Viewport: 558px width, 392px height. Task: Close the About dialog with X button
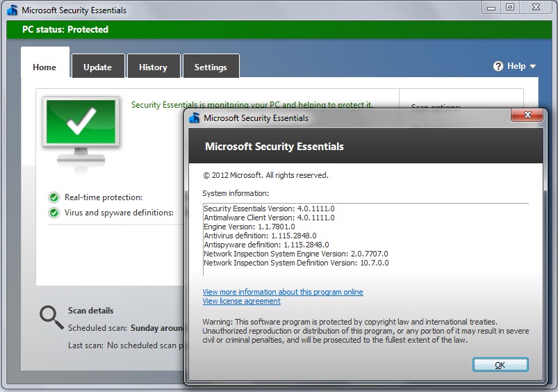click(x=527, y=115)
